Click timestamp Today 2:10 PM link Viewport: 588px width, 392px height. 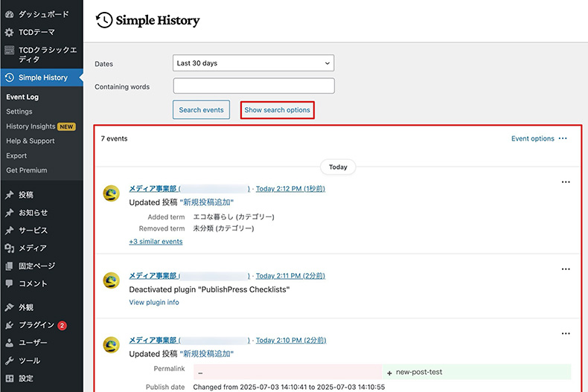[291, 340]
